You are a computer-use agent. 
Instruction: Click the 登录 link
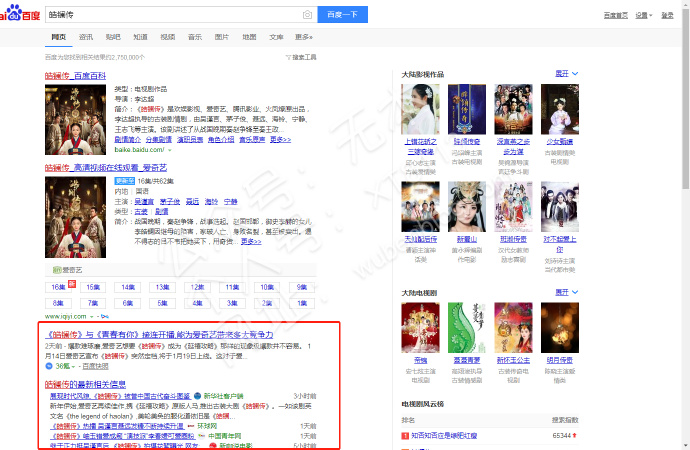pos(667,15)
